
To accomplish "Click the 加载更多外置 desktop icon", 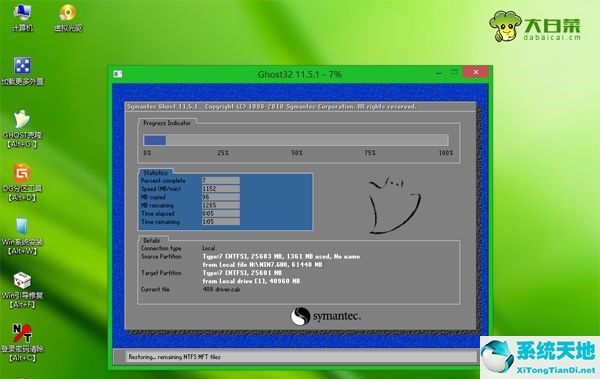I will (22, 71).
